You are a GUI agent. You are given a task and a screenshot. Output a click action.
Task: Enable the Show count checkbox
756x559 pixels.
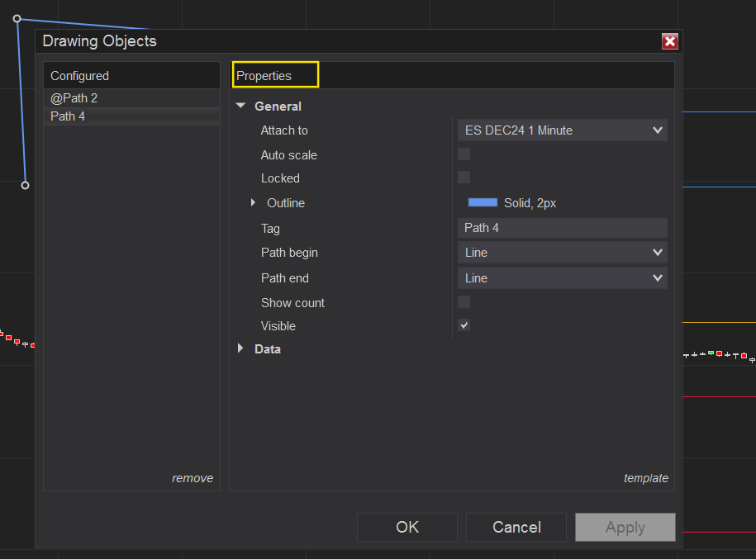click(x=464, y=302)
